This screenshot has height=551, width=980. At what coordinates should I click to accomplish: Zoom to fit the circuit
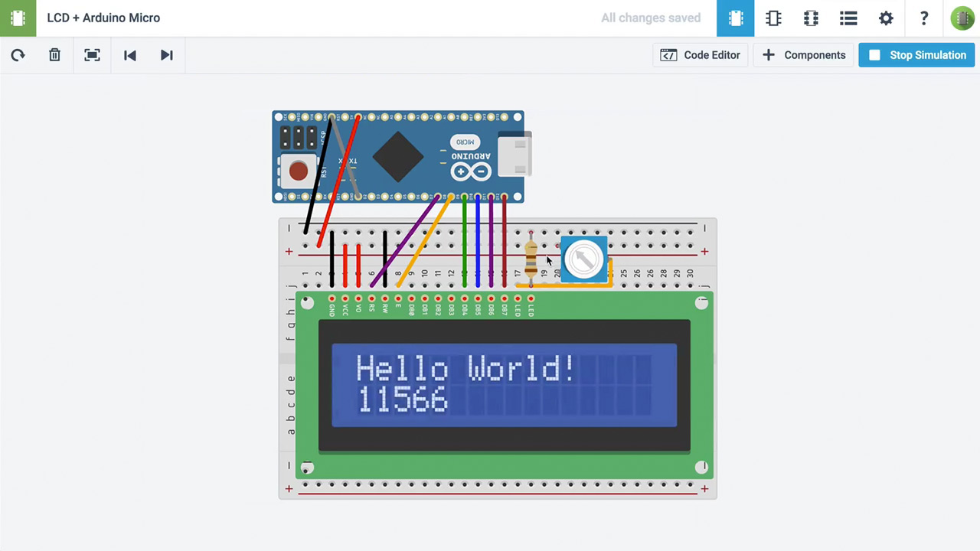point(92,55)
